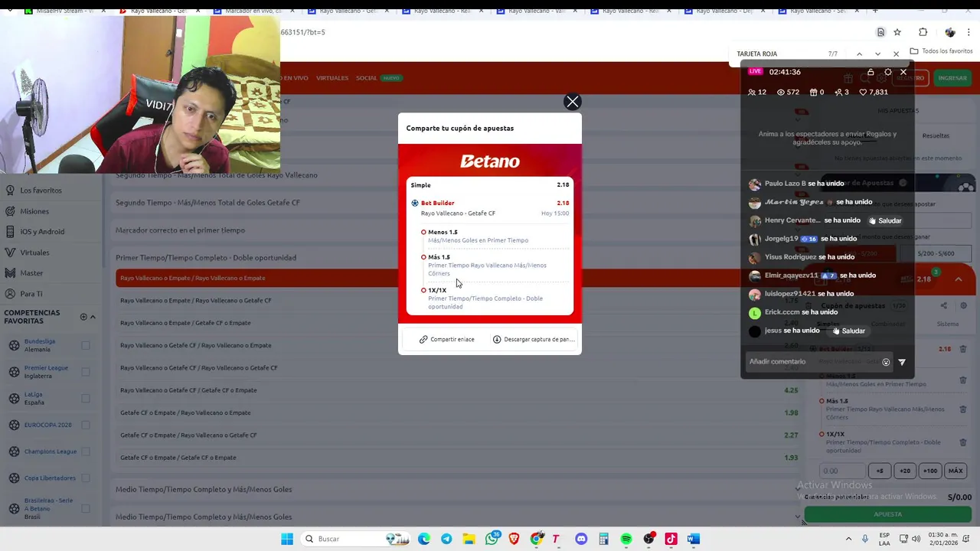Click the green APUESTA button
The image size is (980, 551).
coord(888,514)
